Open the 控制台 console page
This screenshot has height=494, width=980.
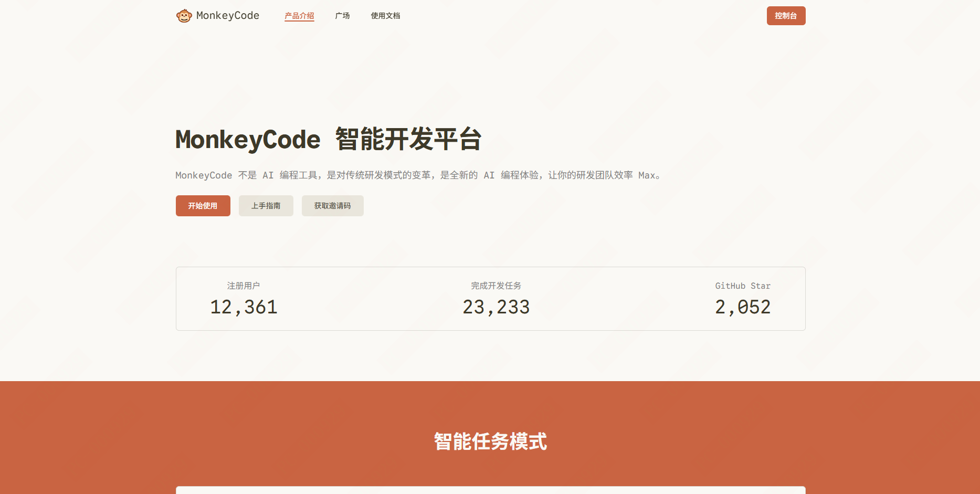tap(786, 15)
